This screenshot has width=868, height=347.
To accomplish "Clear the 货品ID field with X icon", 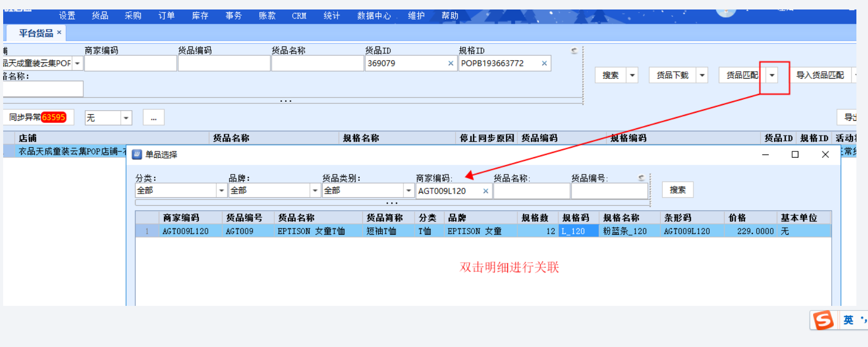I will [x=450, y=63].
